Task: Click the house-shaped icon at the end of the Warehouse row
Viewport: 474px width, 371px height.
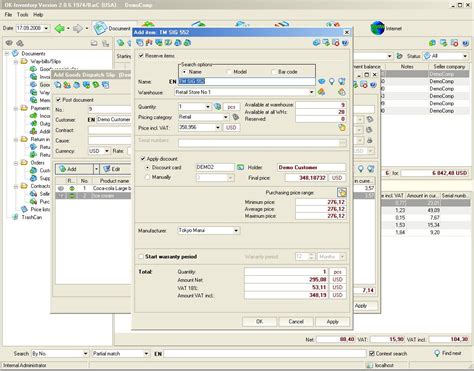Action: pyautogui.click(x=342, y=92)
